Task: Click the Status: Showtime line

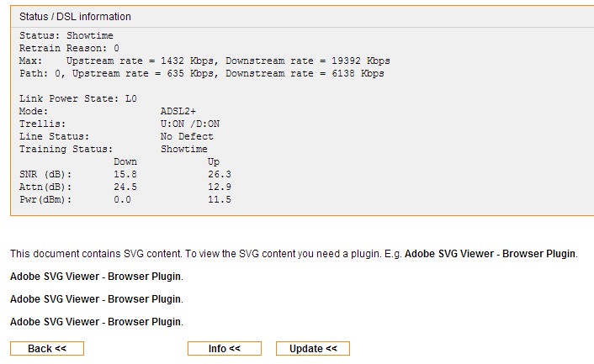Action: point(66,35)
